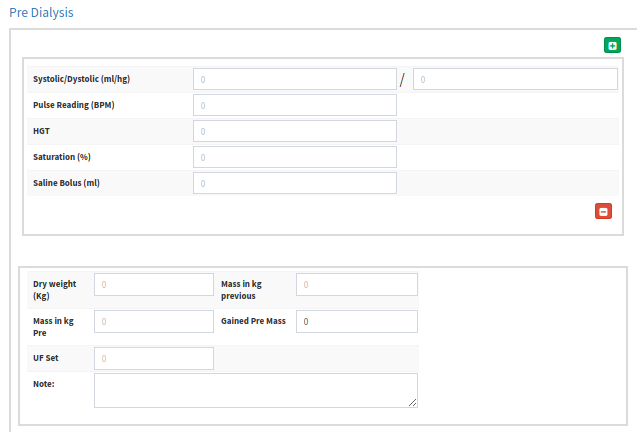
Task: Focus the Mass in kg Pre input
Action: coord(153,322)
